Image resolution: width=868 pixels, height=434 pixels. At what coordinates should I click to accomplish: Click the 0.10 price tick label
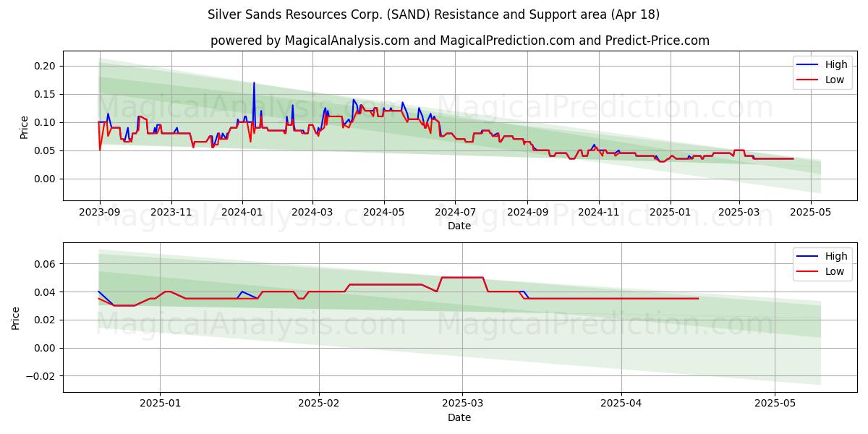[x=46, y=122]
